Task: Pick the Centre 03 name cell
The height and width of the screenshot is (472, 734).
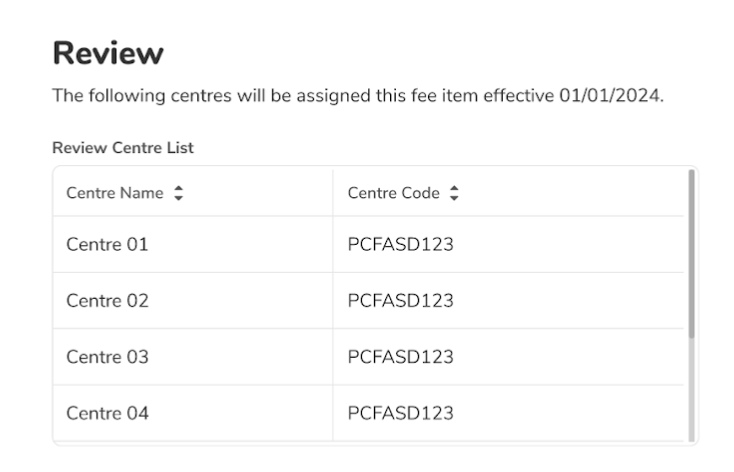Action: pos(107,357)
